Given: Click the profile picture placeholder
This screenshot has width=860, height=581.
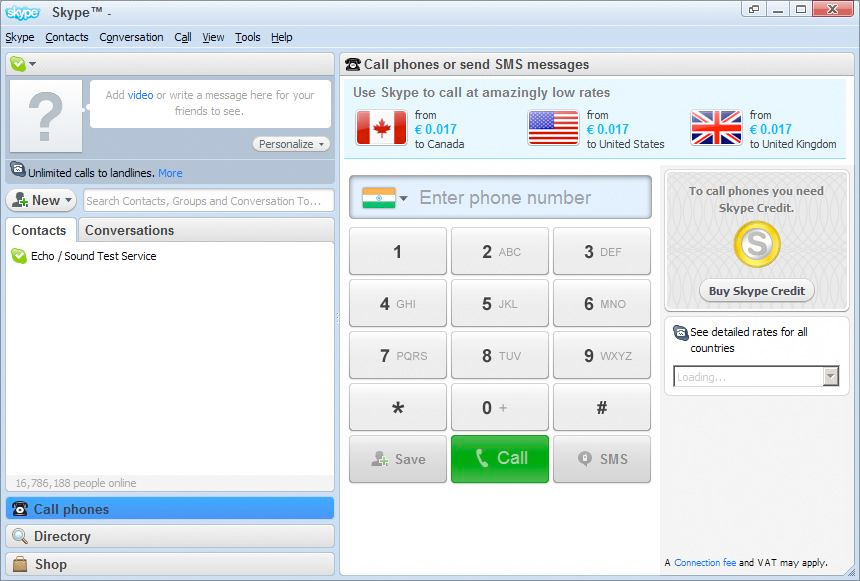Looking at the screenshot, I should pos(46,116).
